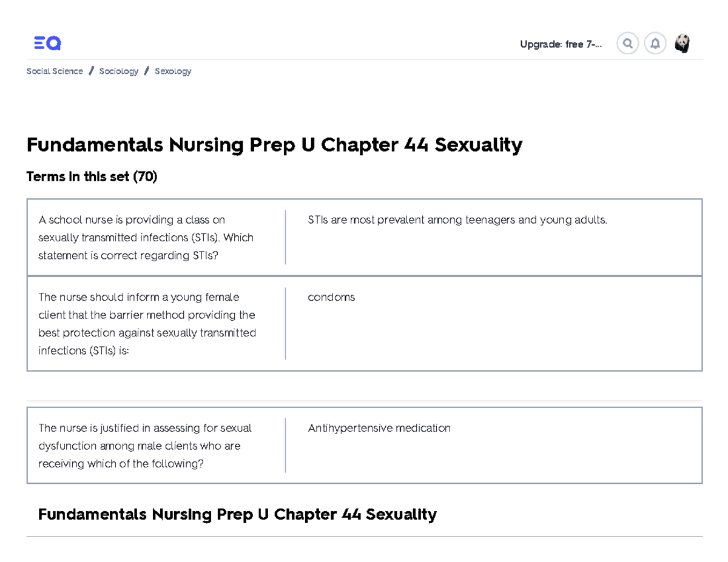Screen dimensions: 728x562
Task: Click the bottom chapter title heading
Action: pos(237,513)
